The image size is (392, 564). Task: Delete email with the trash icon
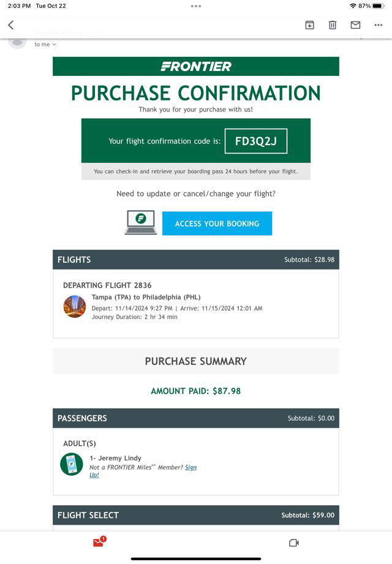(x=332, y=25)
